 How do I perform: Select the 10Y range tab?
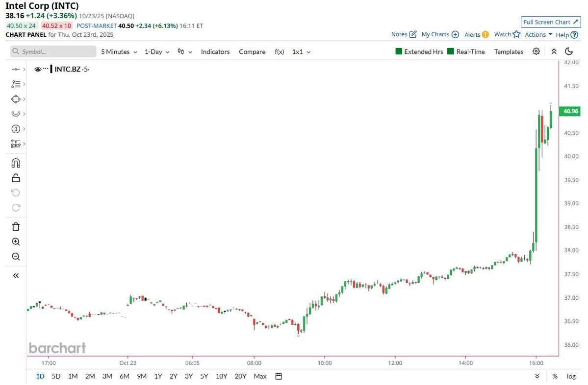click(x=221, y=376)
